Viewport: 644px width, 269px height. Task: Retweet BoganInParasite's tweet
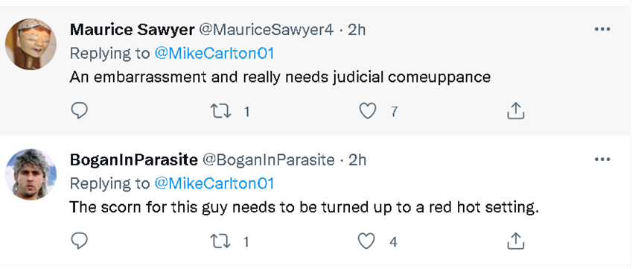coord(220,241)
